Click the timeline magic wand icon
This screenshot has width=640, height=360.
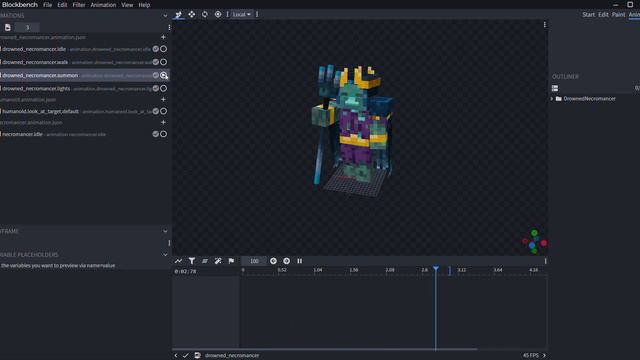tap(218, 261)
